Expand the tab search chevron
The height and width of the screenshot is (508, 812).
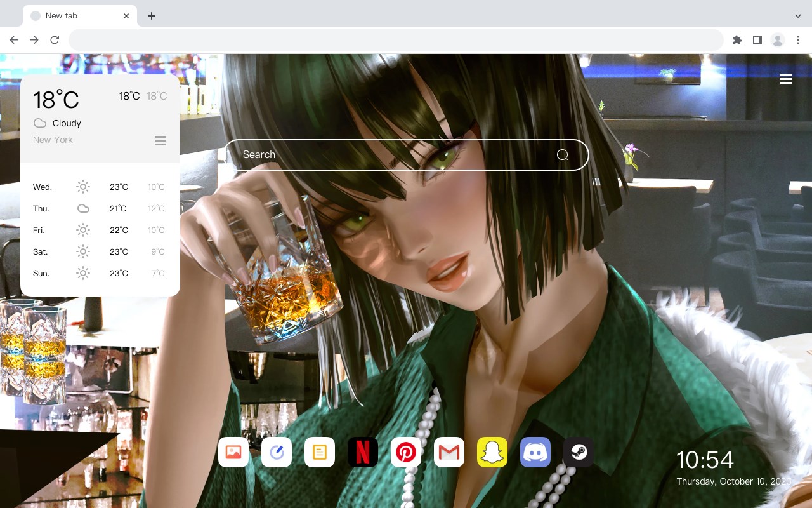click(798, 16)
